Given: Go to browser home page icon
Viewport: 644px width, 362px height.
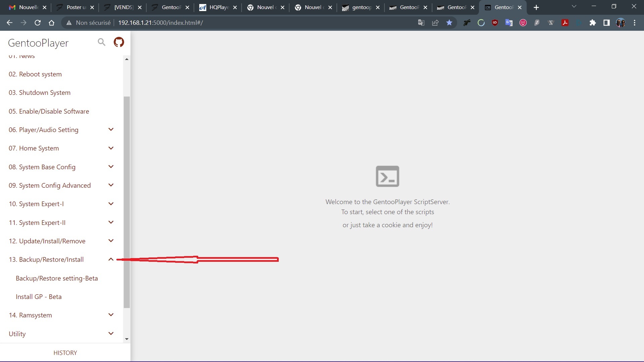Looking at the screenshot, I should tap(51, 23).
